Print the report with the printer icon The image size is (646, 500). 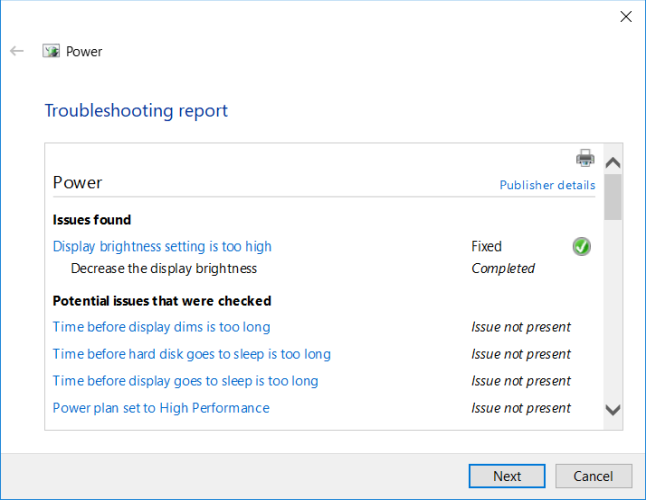(585, 158)
